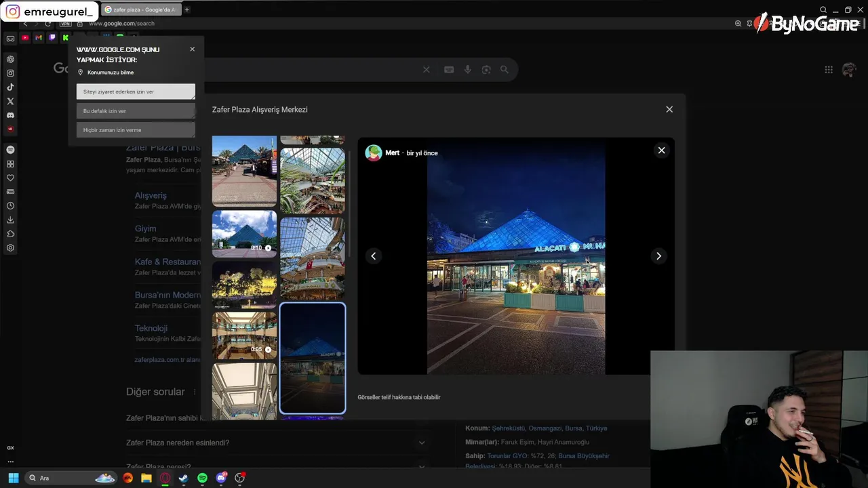The width and height of the screenshot is (868, 488).
Task: Open the Şehreküstü location link
Action: 509,428
